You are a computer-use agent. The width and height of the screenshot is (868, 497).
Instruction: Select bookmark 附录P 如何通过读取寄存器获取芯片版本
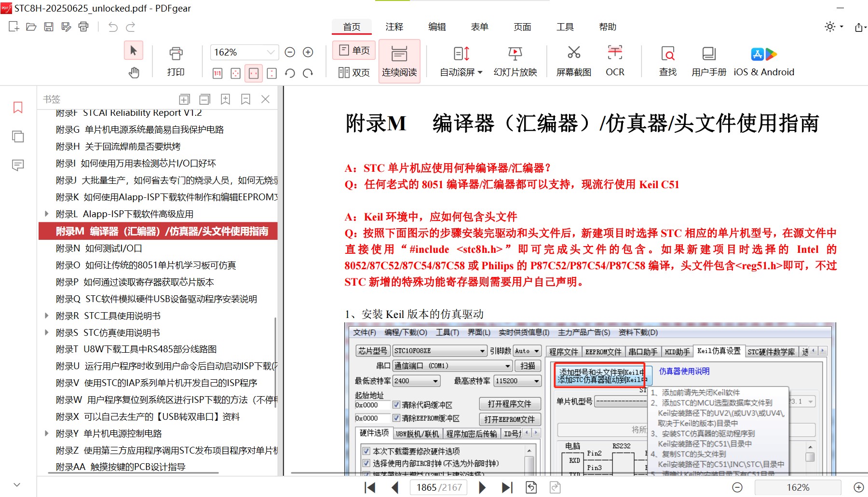tap(135, 282)
